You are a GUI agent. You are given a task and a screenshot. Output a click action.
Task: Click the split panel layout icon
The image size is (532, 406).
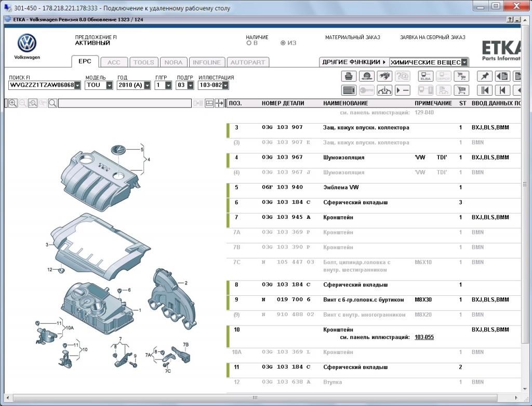pyautogui.click(x=209, y=103)
